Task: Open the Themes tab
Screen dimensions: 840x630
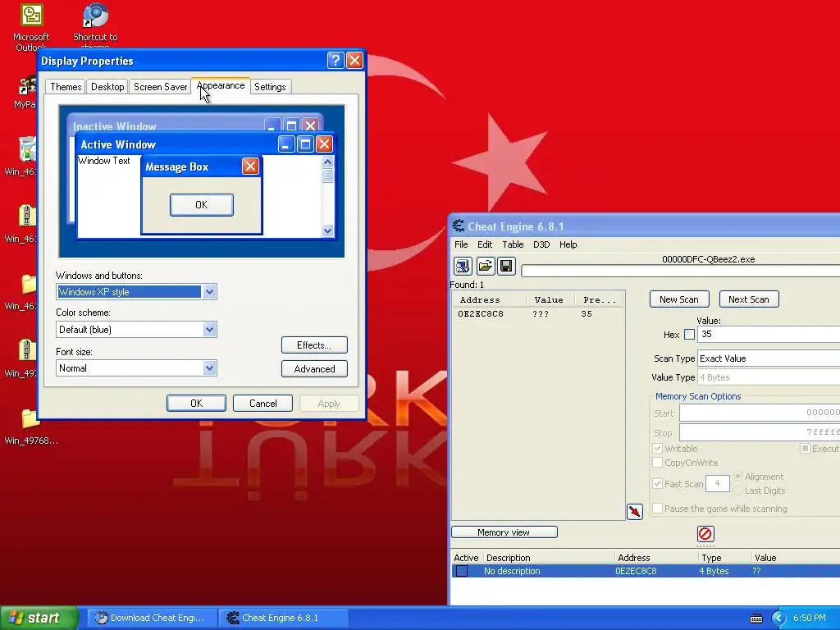Action: [x=66, y=87]
